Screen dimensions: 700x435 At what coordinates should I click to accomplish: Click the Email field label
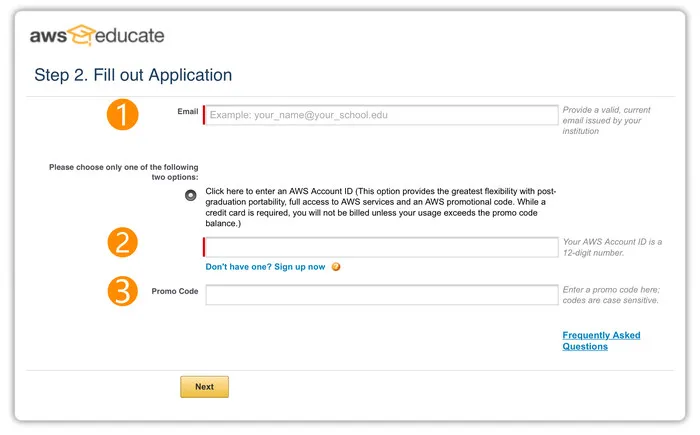coord(188,111)
